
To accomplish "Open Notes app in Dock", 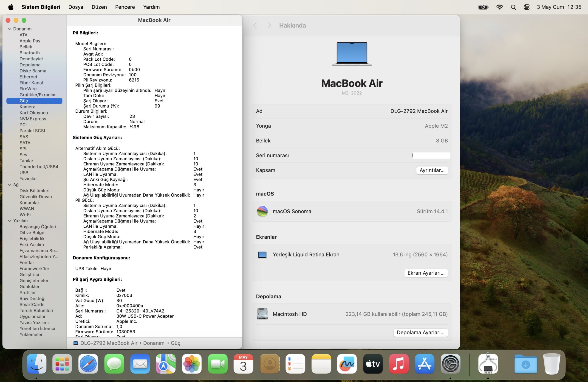I will [x=321, y=364].
